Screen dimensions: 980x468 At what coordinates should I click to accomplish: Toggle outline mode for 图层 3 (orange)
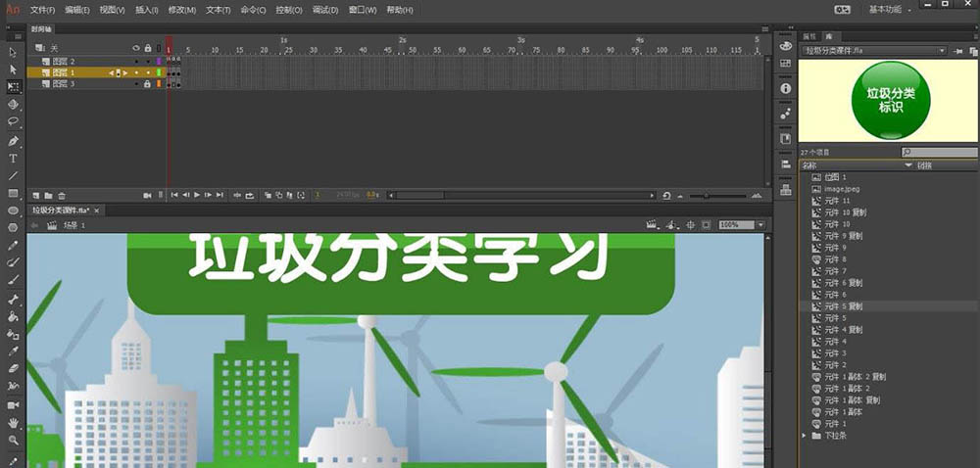tap(159, 83)
